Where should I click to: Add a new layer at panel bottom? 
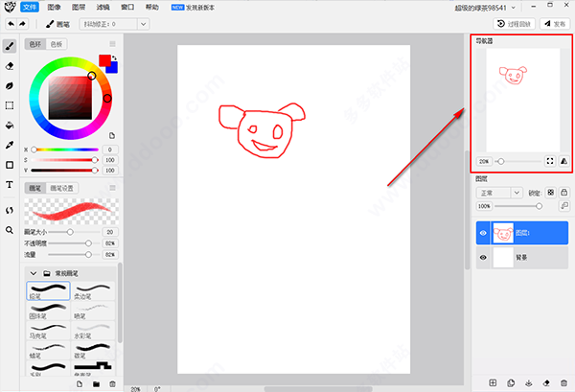493,383
